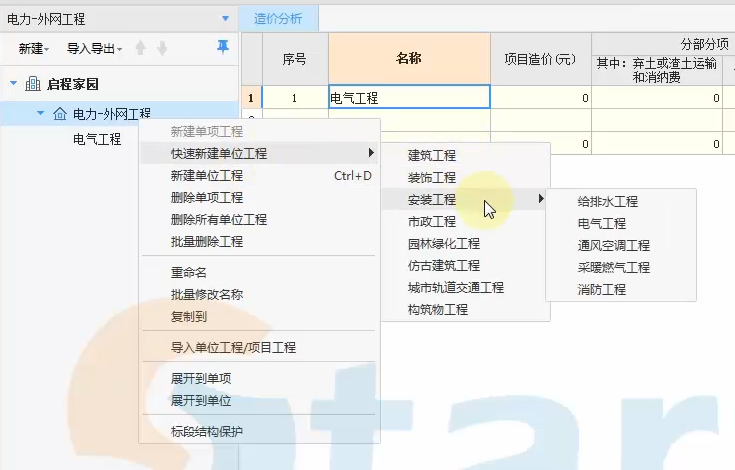
Task: Click the pin icon in project panel
Action: [223, 47]
